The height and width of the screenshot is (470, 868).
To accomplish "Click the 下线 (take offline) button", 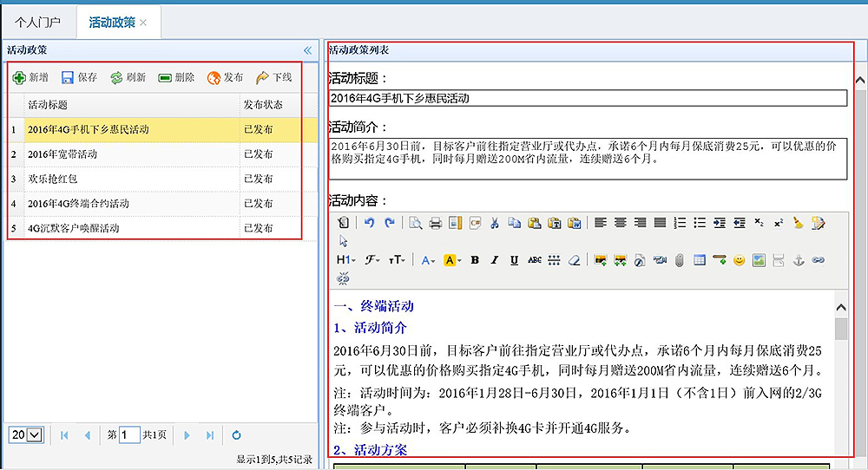I will [x=273, y=77].
